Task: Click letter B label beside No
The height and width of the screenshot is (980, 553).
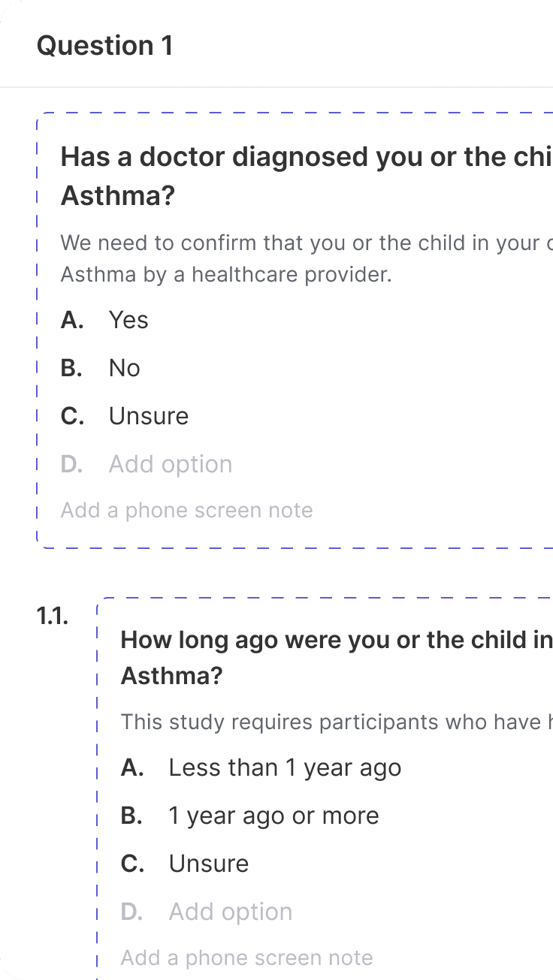Action: (x=72, y=368)
